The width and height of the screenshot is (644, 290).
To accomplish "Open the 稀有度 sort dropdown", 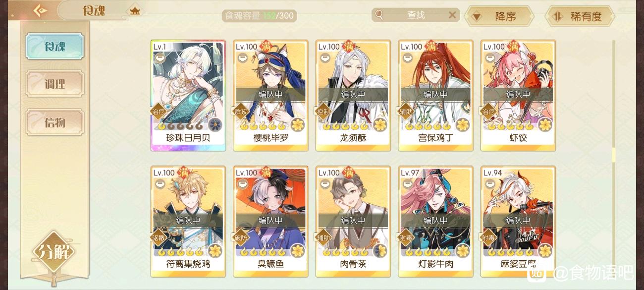I will (x=580, y=16).
